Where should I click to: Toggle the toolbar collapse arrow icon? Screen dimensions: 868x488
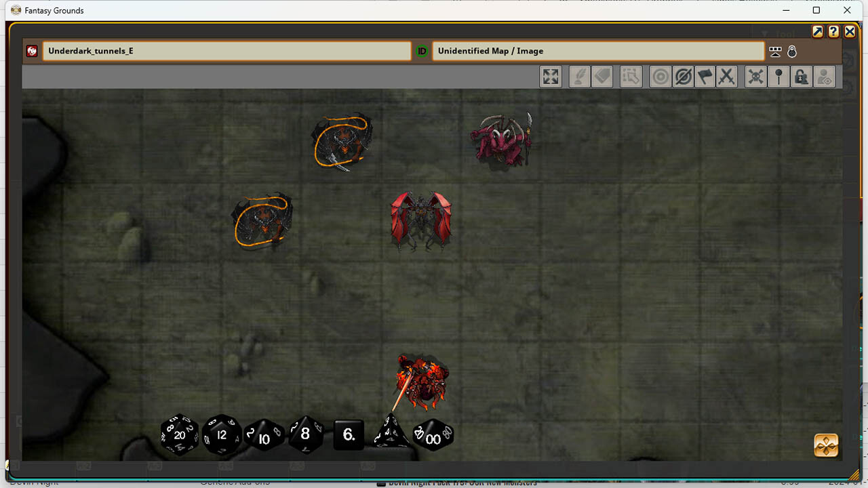pyautogui.click(x=775, y=52)
